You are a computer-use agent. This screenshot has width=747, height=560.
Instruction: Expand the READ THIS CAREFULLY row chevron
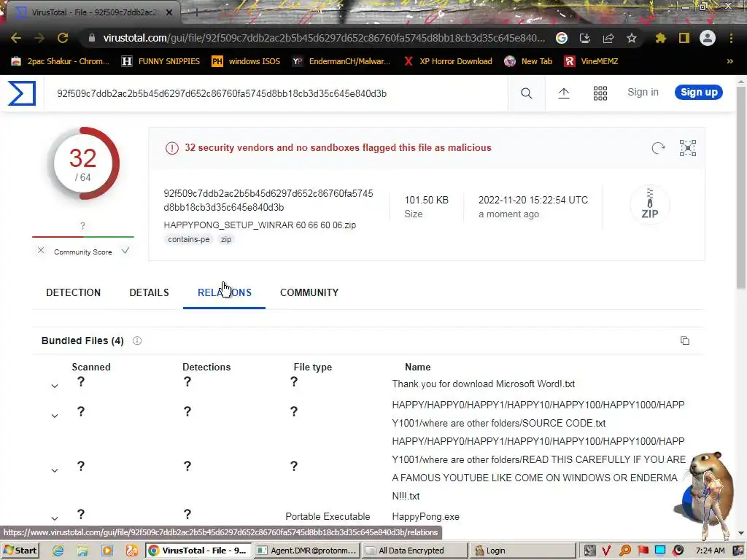(55, 470)
